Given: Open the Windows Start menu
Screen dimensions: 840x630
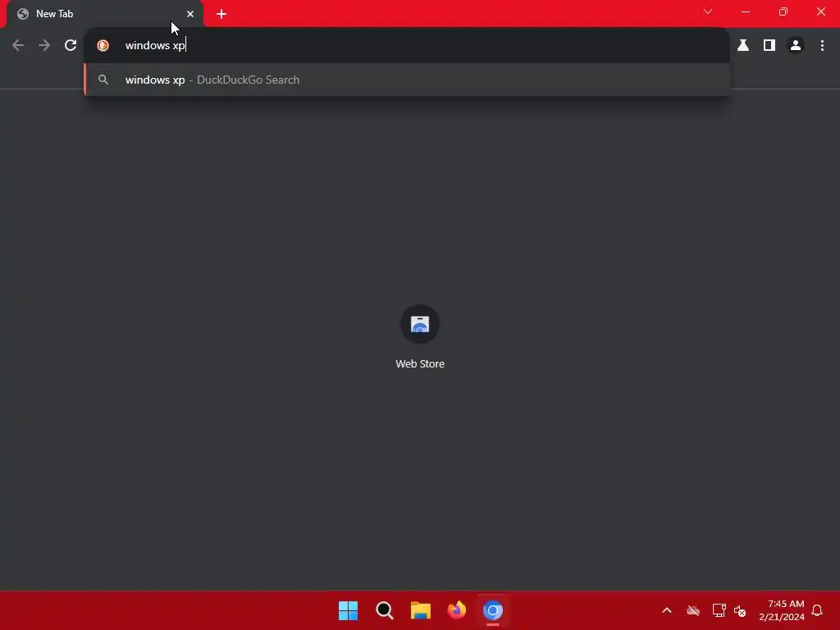Looking at the screenshot, I should (348, 610).
